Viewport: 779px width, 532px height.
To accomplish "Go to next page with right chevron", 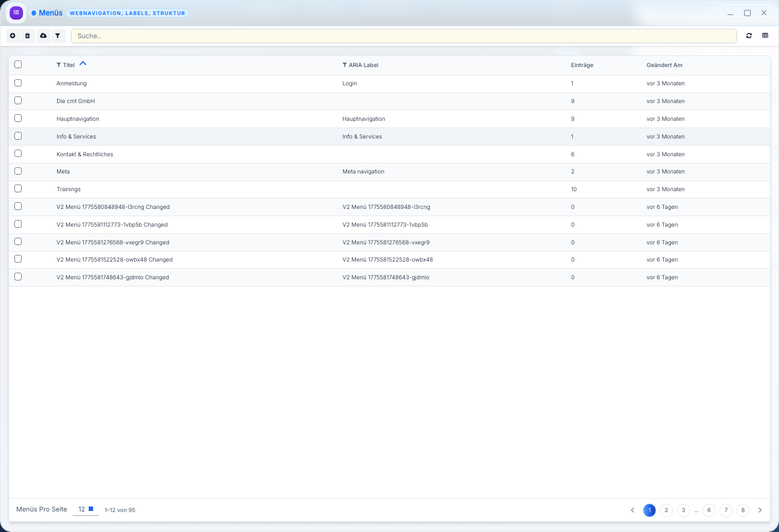I will (x=760, y=510).
